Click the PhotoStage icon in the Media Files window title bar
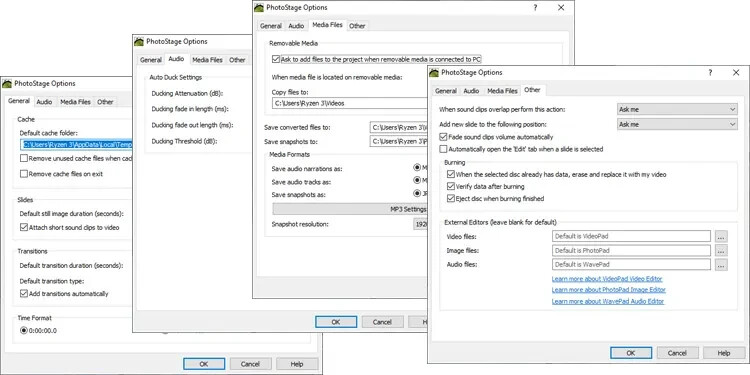The image size is (750, 375). click(x=259, y=8)
